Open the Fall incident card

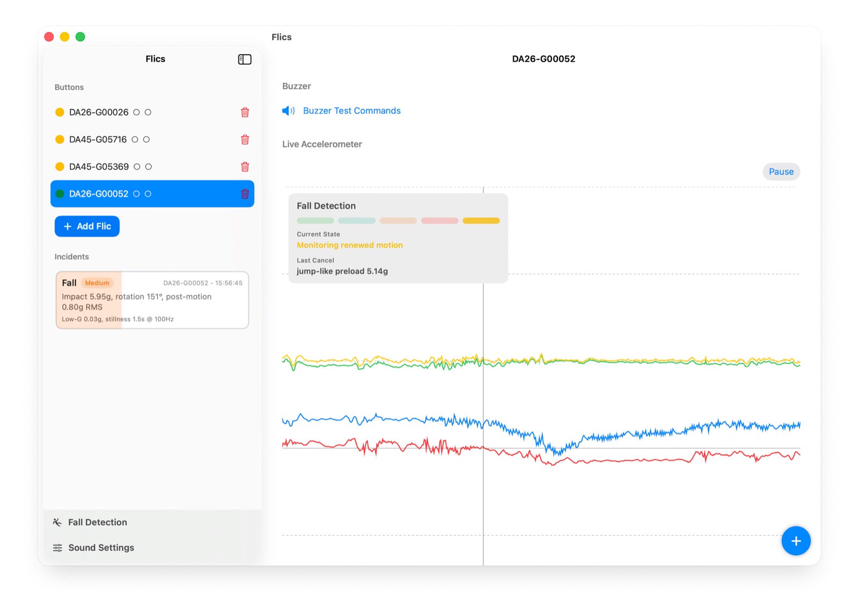coord(152,300)
